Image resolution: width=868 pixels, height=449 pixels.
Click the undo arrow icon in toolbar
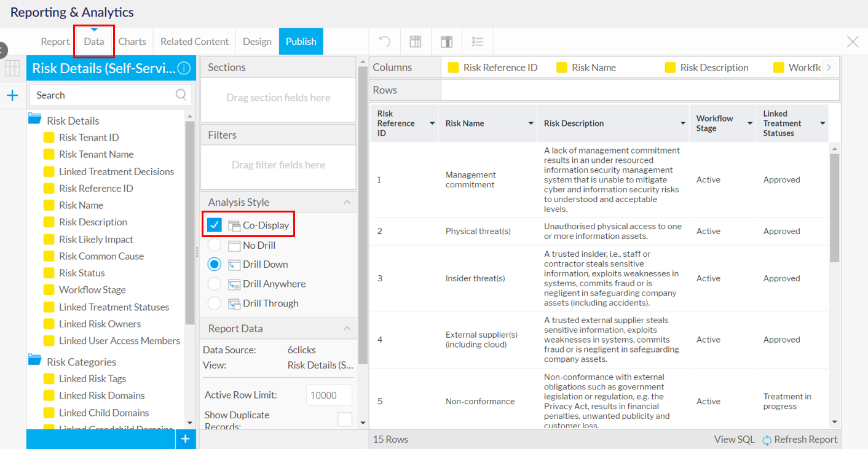coord(385,42)
